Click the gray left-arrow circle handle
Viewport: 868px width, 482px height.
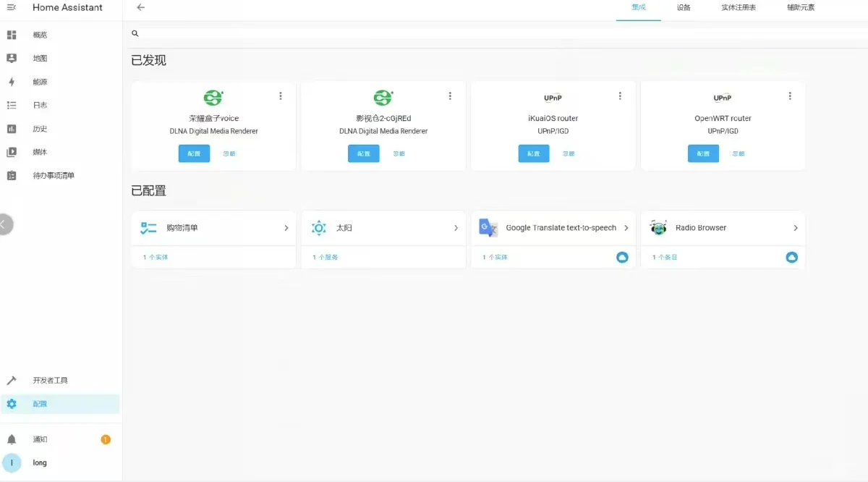pos(4,224)
